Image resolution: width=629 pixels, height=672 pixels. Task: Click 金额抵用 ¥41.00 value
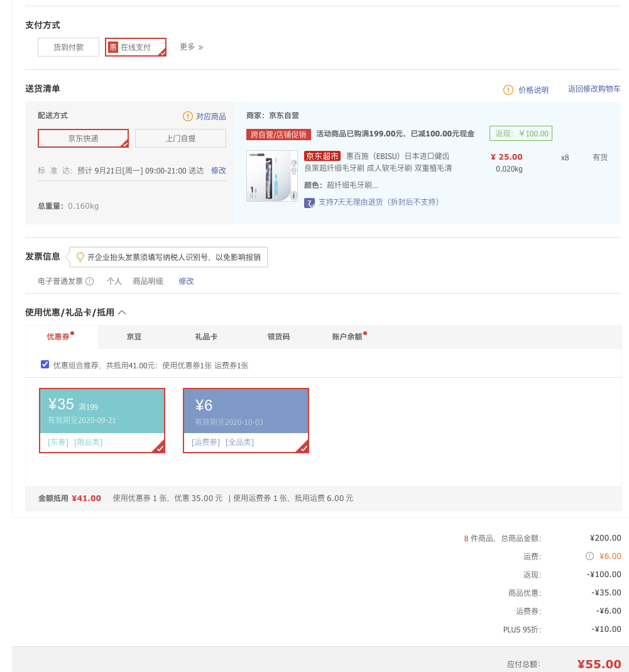click(86, 498)
